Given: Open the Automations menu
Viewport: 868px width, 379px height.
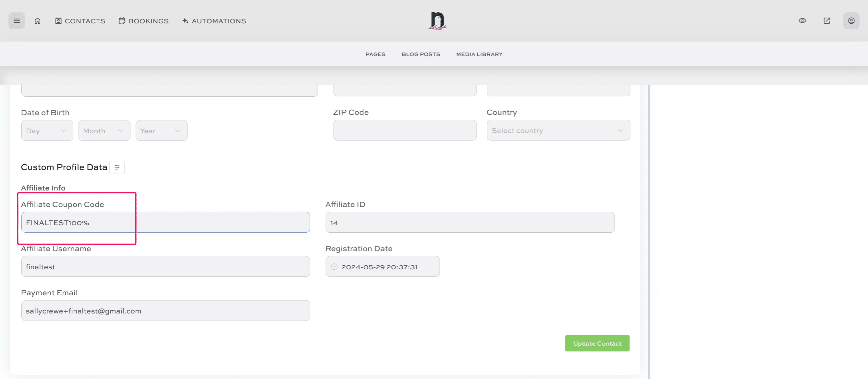Looking at the screenshot, I should tap(214, 21).
